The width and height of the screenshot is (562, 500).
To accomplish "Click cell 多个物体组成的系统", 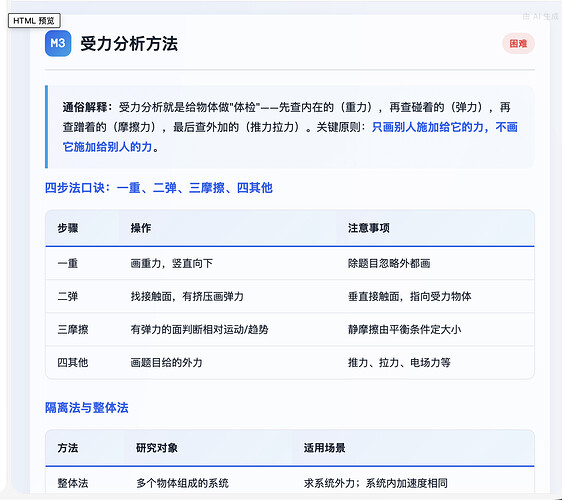I will tap(182, 483).
